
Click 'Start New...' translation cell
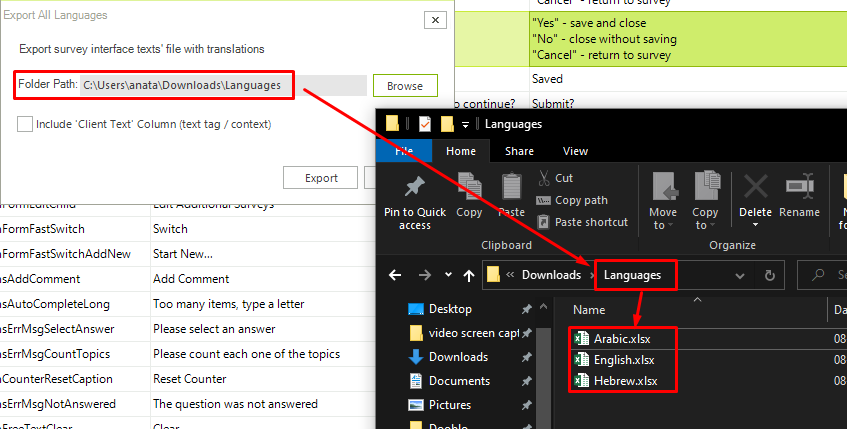point(183,254)
